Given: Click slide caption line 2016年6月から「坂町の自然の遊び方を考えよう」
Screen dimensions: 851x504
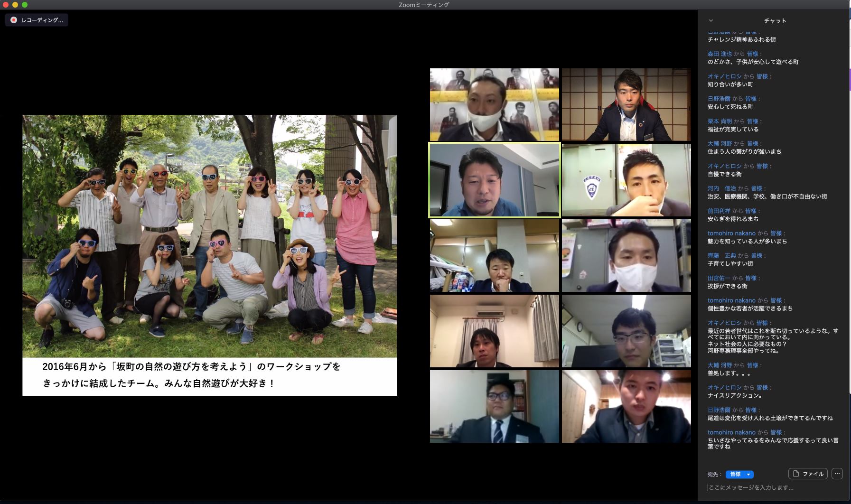Looking at the screenshot, I should [x=192, y=367].
